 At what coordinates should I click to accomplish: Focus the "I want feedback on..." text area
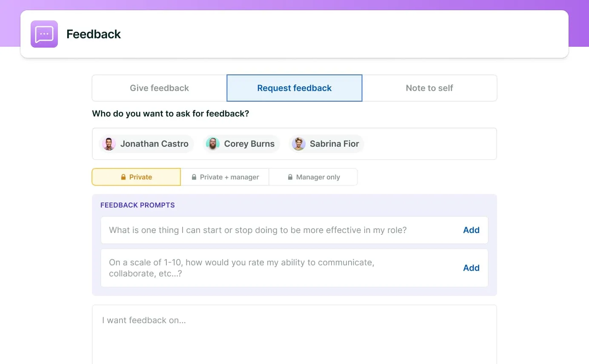pos(294,336)
